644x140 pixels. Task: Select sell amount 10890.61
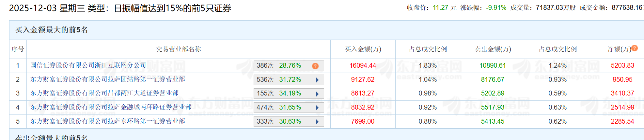point(493,65)
